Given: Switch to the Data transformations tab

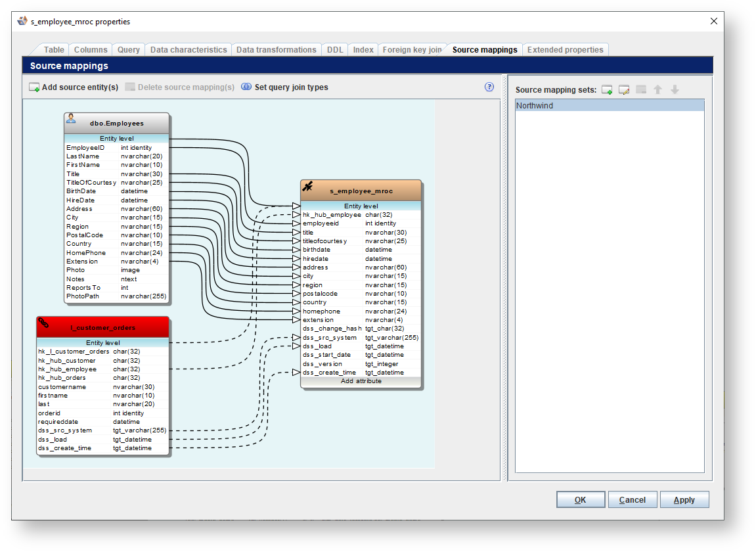Looking at the screenshot, I should (x=276, y=50).
